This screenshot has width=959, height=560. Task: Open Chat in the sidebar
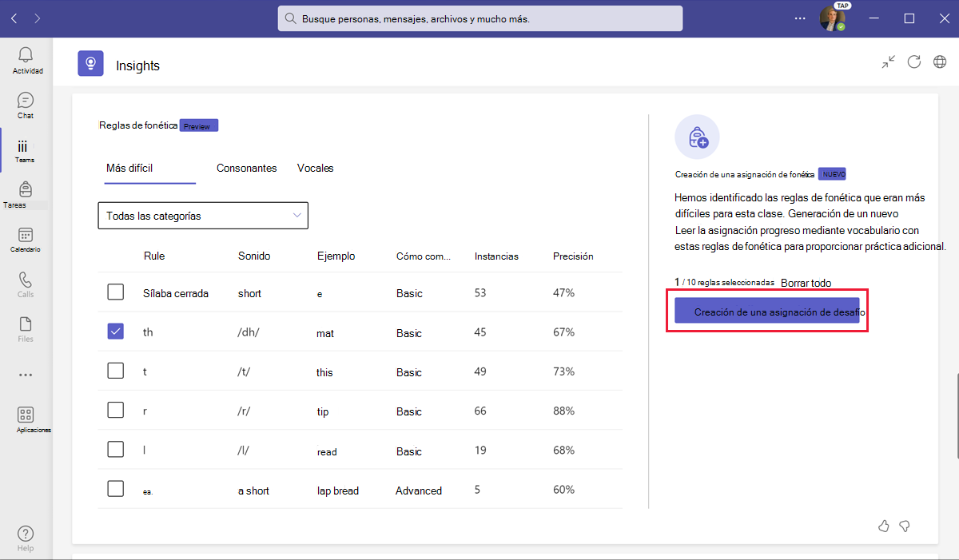tap(26, 105)
